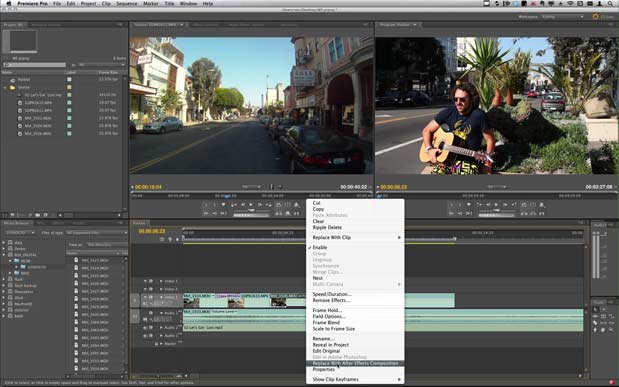Mute the Audio 3 track speaker

(x=145, y=336)
